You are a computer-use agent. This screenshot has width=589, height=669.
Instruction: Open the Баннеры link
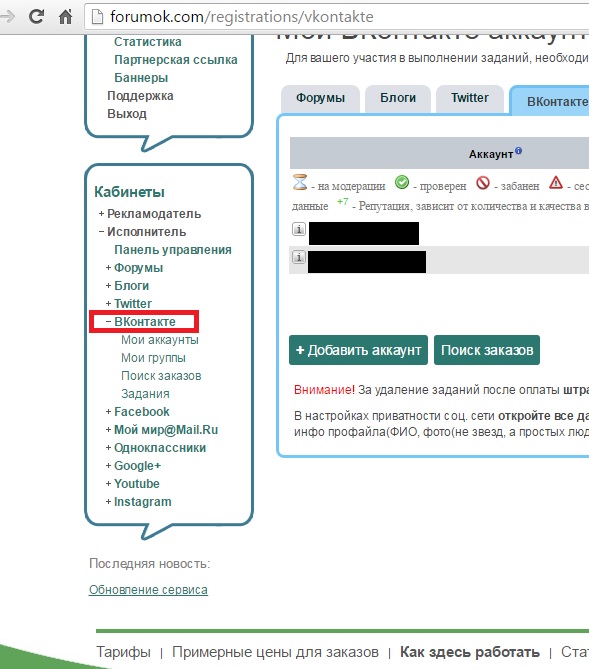pyautogui.click(x=141, y=78)
